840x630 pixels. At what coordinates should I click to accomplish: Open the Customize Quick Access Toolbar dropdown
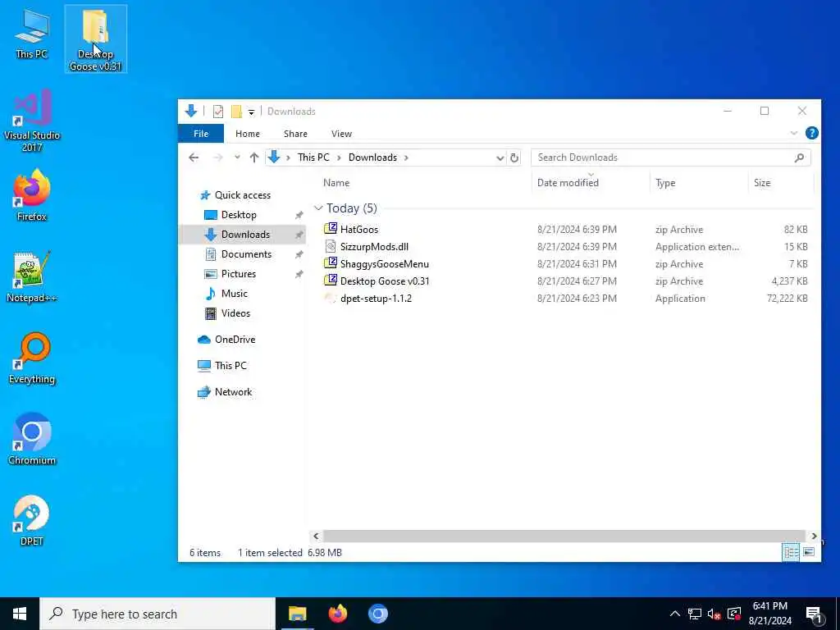point(251,112)
